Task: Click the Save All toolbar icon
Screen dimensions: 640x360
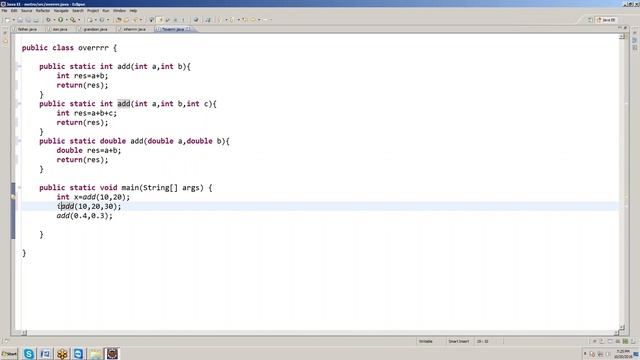Action: coord(28,20)
